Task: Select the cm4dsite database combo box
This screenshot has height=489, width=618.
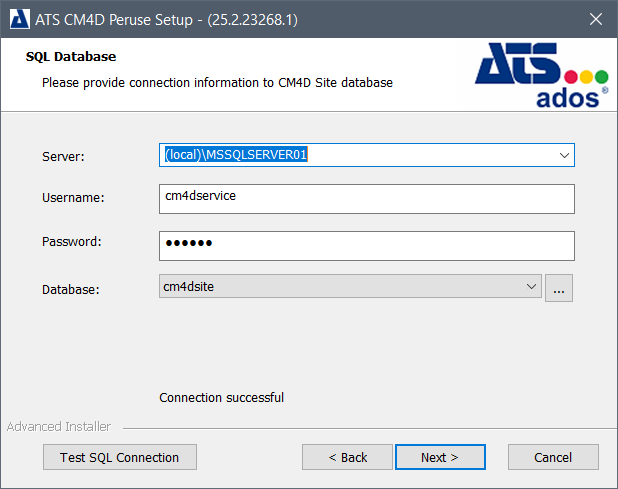Action: click(340, 288)
